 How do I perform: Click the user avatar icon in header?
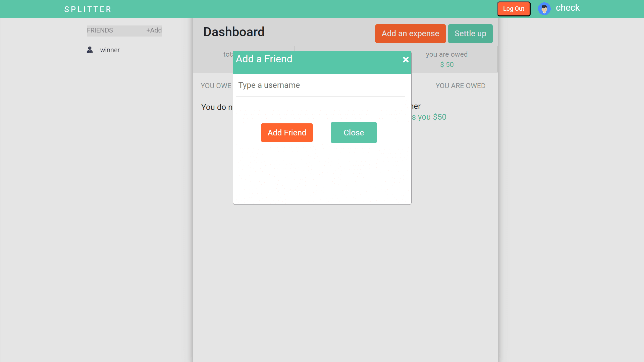[544, 9]
